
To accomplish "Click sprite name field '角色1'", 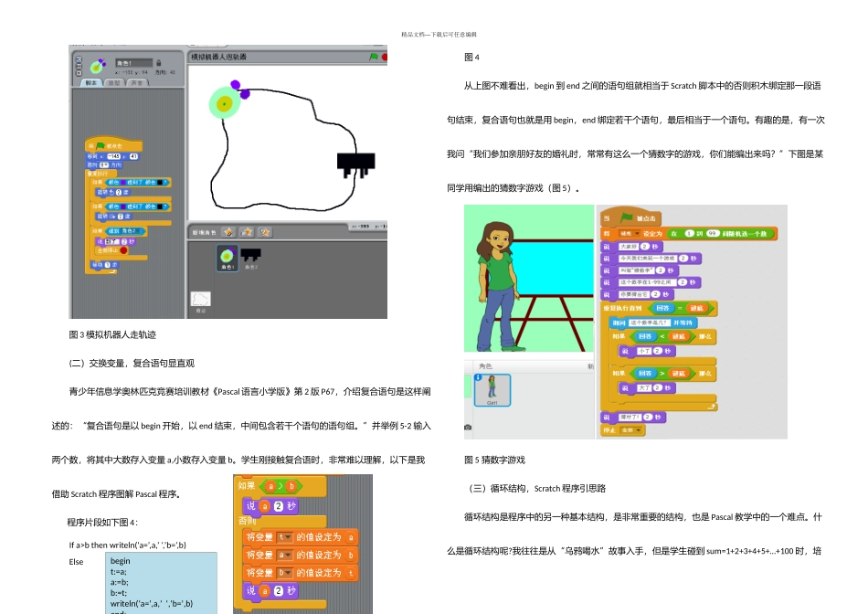I will click(134, 63).
